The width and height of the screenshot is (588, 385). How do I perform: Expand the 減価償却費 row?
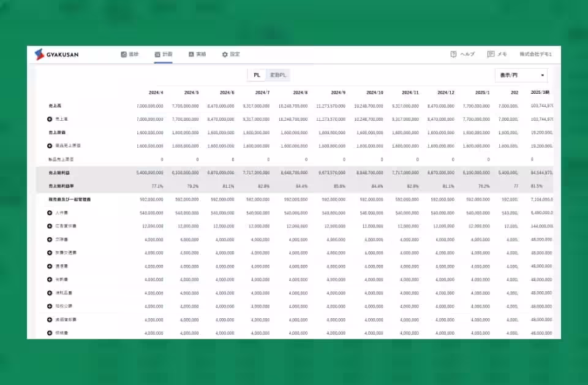click(50, 319)
